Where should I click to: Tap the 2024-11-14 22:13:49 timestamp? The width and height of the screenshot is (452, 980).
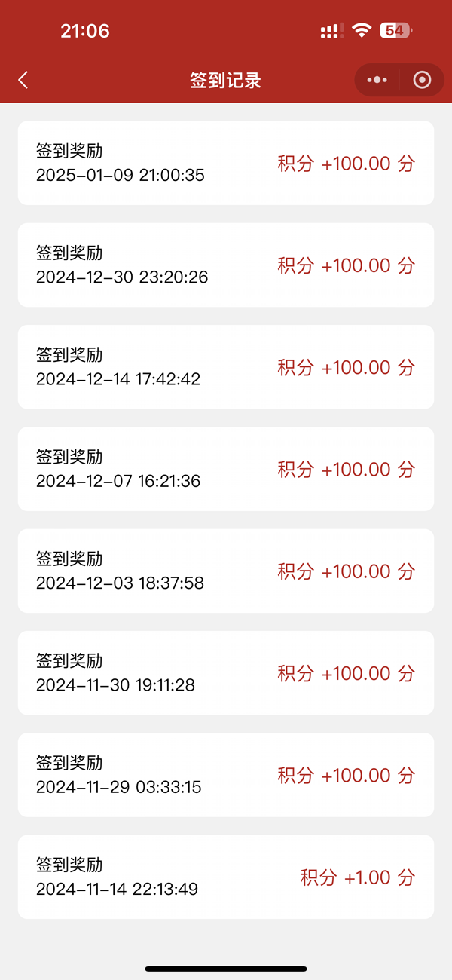(x=119, y=891)
